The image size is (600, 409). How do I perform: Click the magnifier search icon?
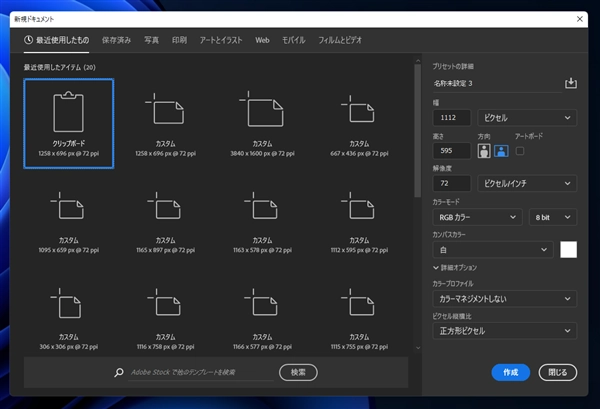click(119, 372)
